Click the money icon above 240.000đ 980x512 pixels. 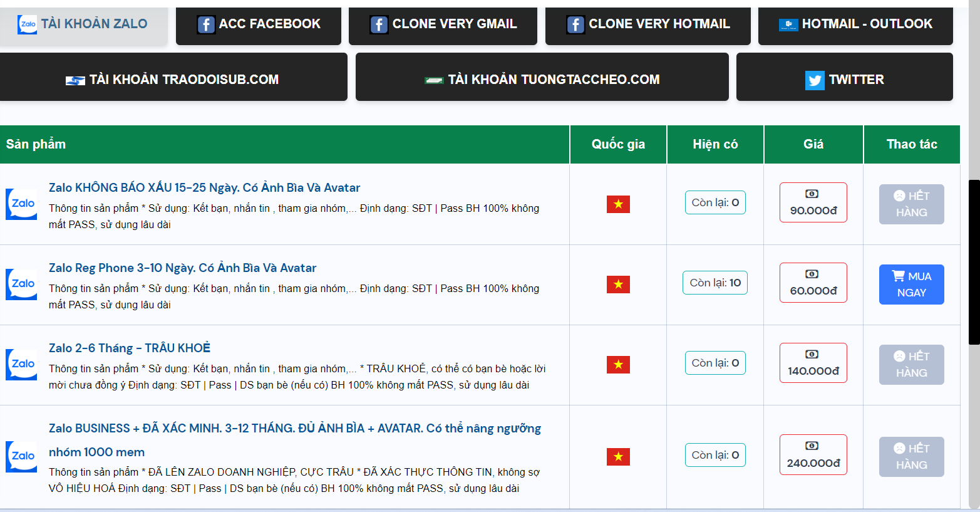click(812, 446)
